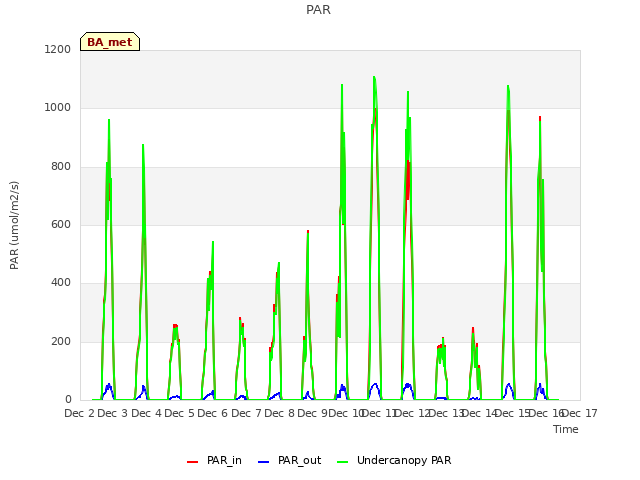640x480 pixels.
Task: Click the Dec 17 x-axis tick label
Action: [580, 413]
